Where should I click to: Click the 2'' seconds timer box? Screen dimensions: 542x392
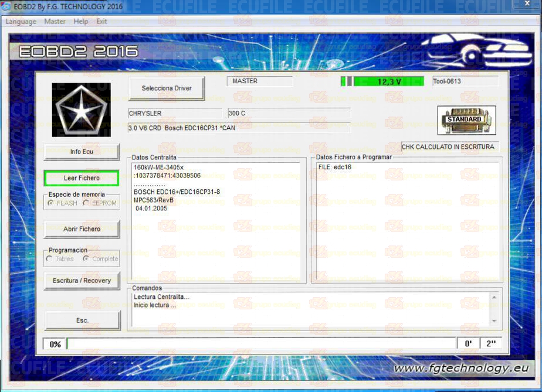491,343
